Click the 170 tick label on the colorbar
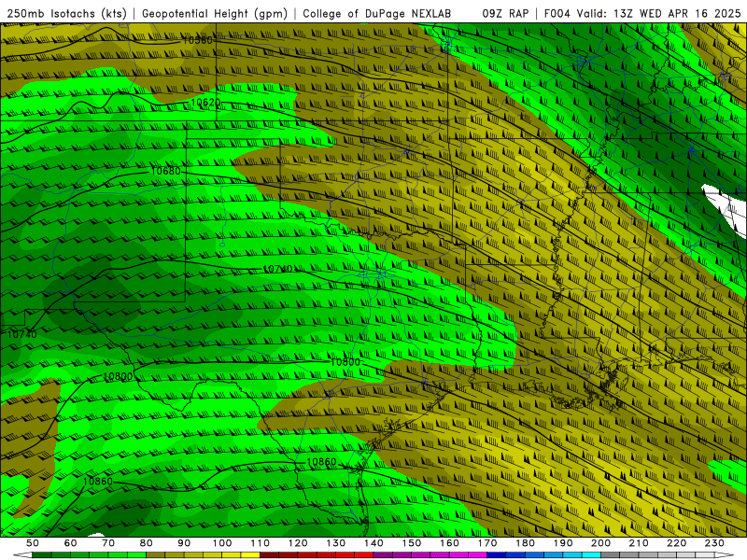This screenshot has height=560, width=747. [x=487, y=543]
